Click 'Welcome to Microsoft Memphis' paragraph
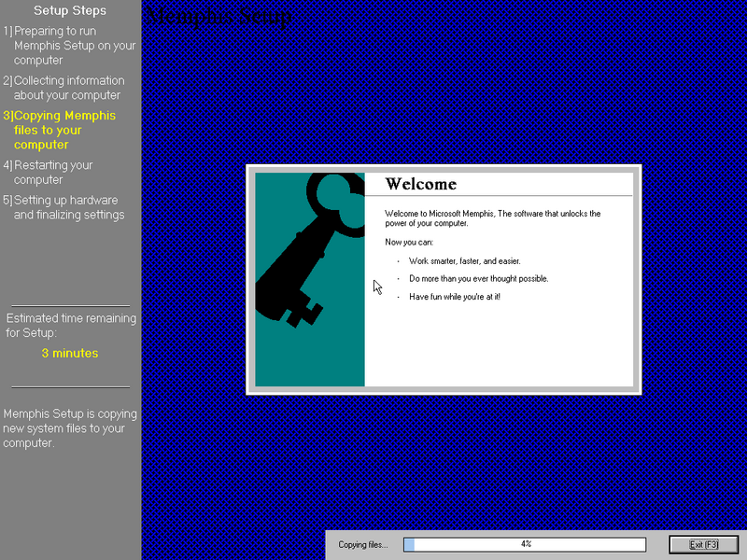 [493, 218]
